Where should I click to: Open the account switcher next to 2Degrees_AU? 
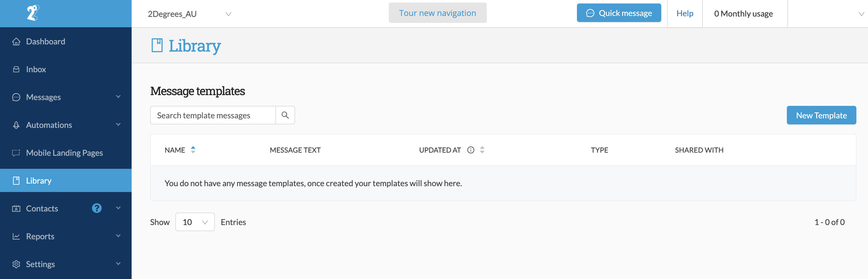[229, 14]
